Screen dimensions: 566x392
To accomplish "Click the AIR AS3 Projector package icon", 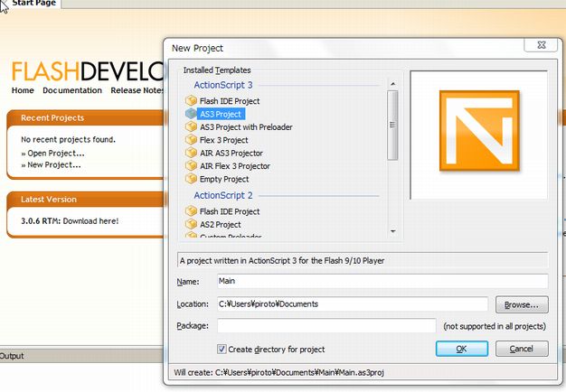I will pyautogui.click(x=191, y=153).
